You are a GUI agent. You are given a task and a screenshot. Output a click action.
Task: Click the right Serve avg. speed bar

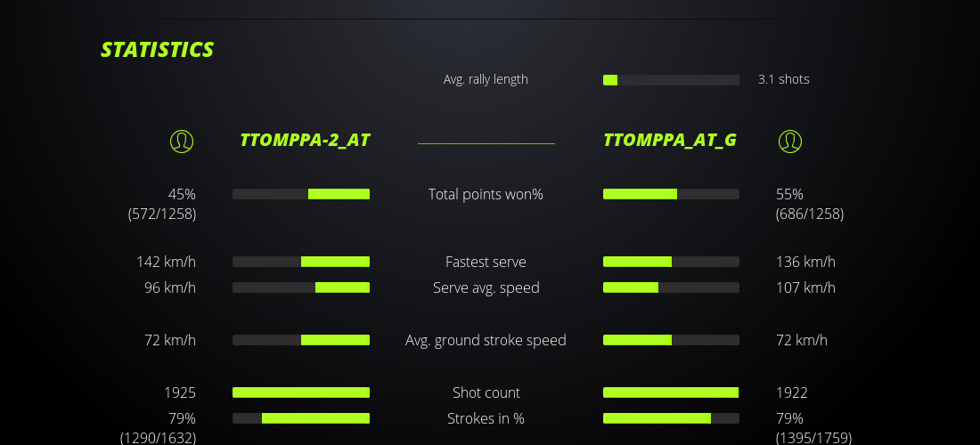671,287
